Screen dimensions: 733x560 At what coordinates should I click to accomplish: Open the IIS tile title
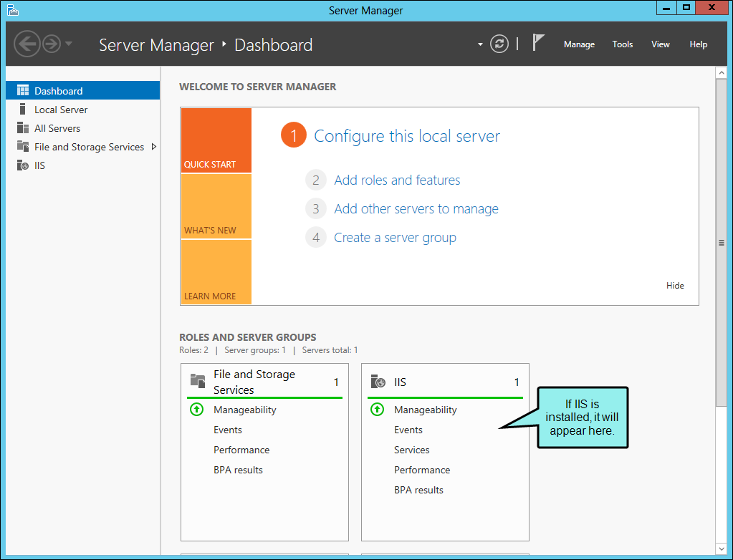pyautogui.click(x=400, y=382)
